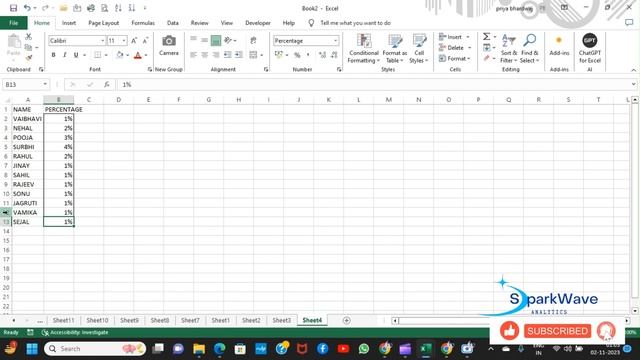Select Sheet1 tab
This screenshot has width=640, height=360.
[x=220, y=320]
